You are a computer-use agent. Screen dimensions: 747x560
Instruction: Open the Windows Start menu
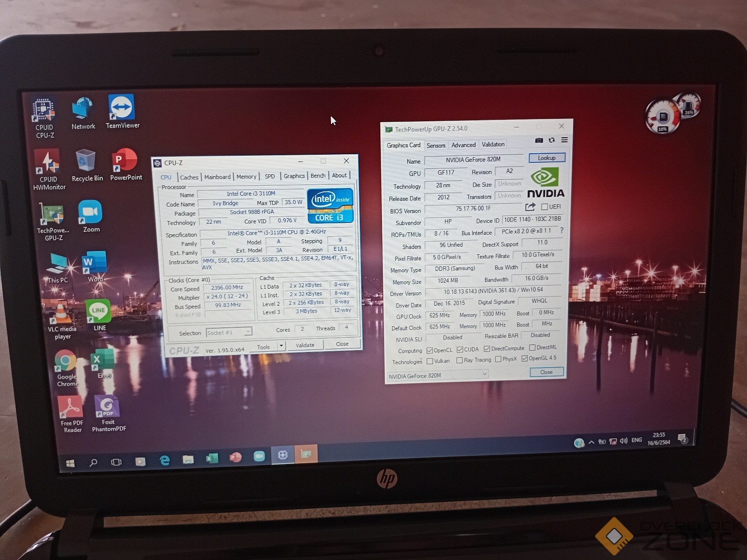pos(70,463)
